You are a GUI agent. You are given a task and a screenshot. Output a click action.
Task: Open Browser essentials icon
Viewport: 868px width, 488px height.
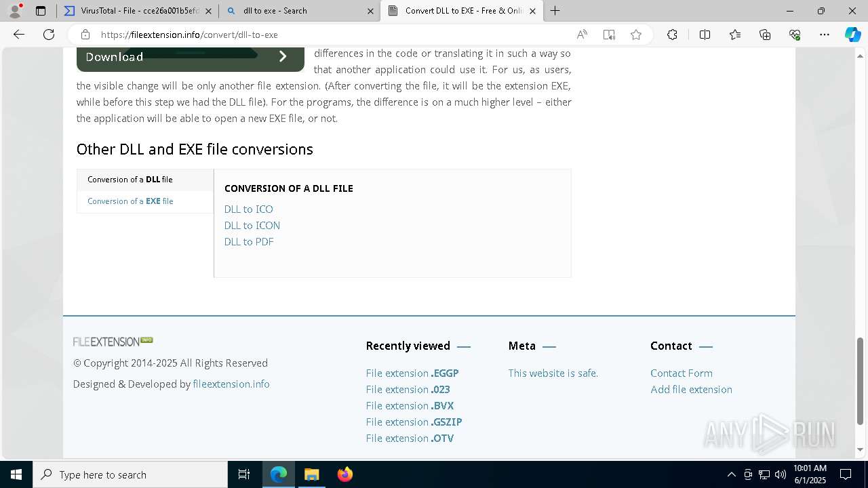pyautogui.click(x=795, y=35)
